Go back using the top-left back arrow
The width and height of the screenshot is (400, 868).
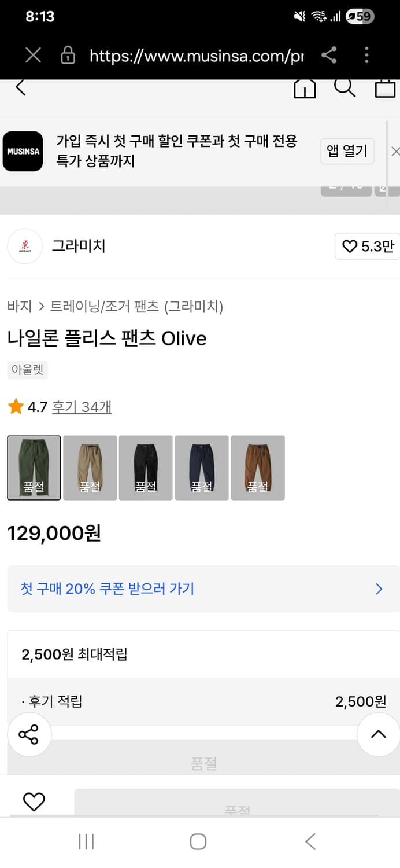point(21,87)
